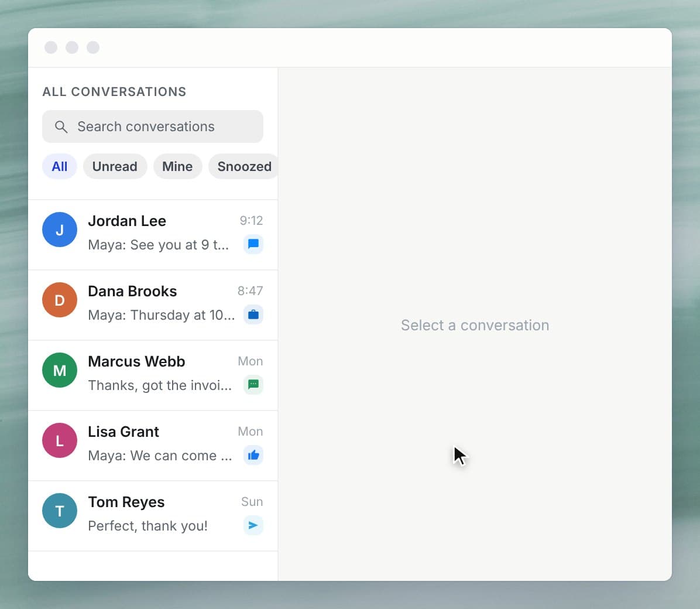Click the Mon timestamp on Marcus Webb
700x609 pixels.
tap(251, 361)
